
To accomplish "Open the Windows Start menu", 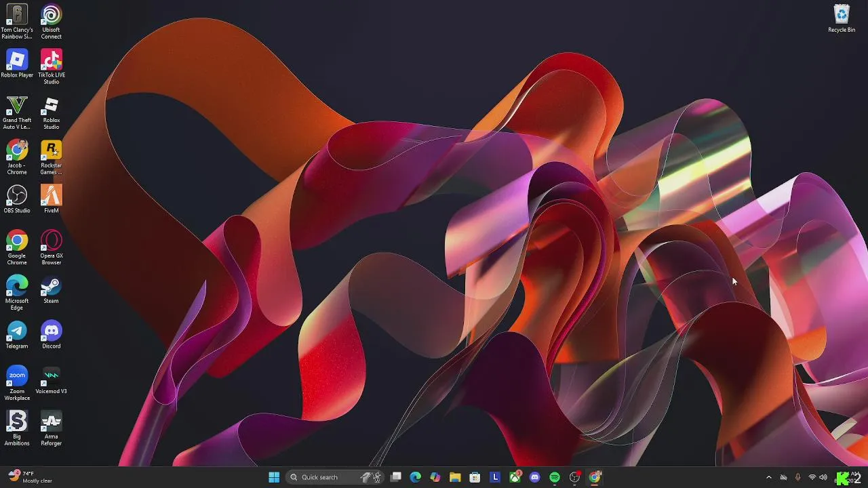I will click(274, 477).
